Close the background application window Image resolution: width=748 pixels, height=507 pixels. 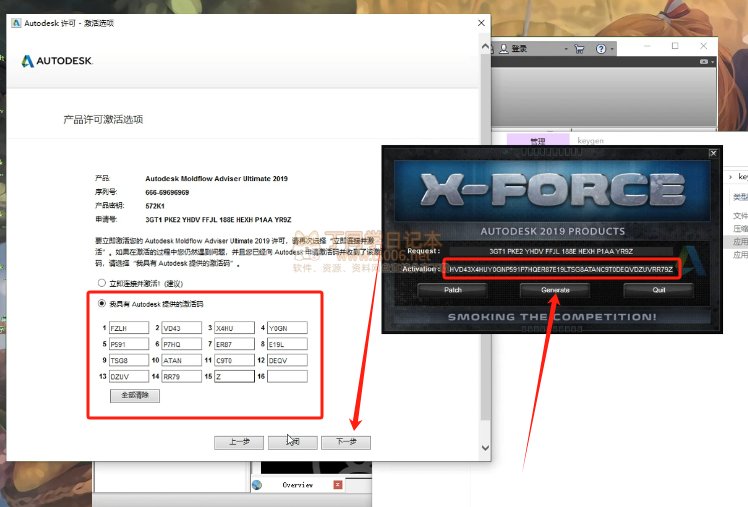tap(704, 46)
